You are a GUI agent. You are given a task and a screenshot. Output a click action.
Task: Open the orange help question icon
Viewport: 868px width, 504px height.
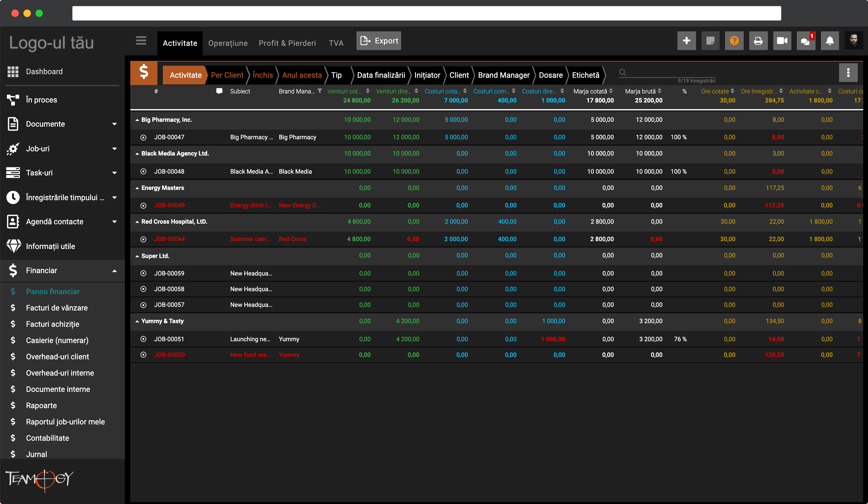tap(734, 41)
